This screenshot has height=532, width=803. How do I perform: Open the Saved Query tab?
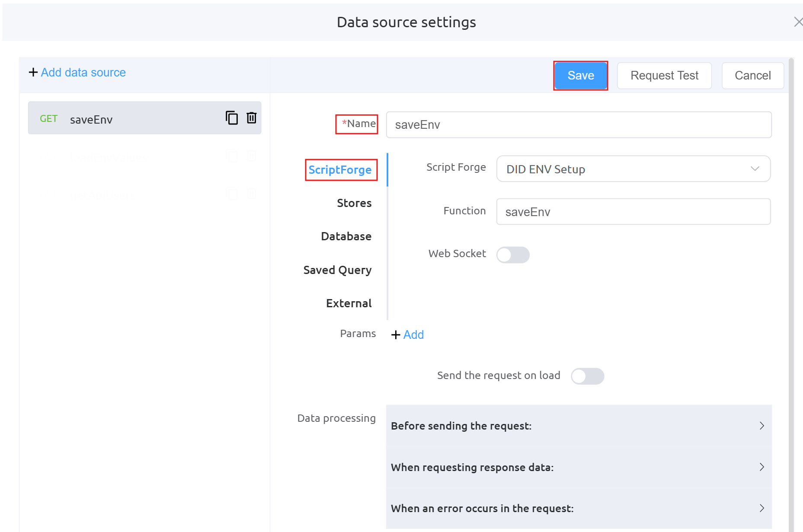(337, 270)
